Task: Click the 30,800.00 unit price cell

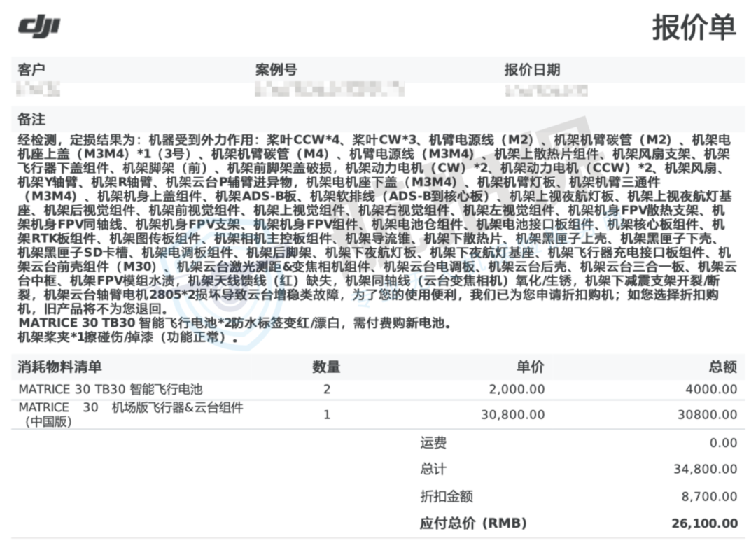Action: pyautogui.click(x=512, y=414)
